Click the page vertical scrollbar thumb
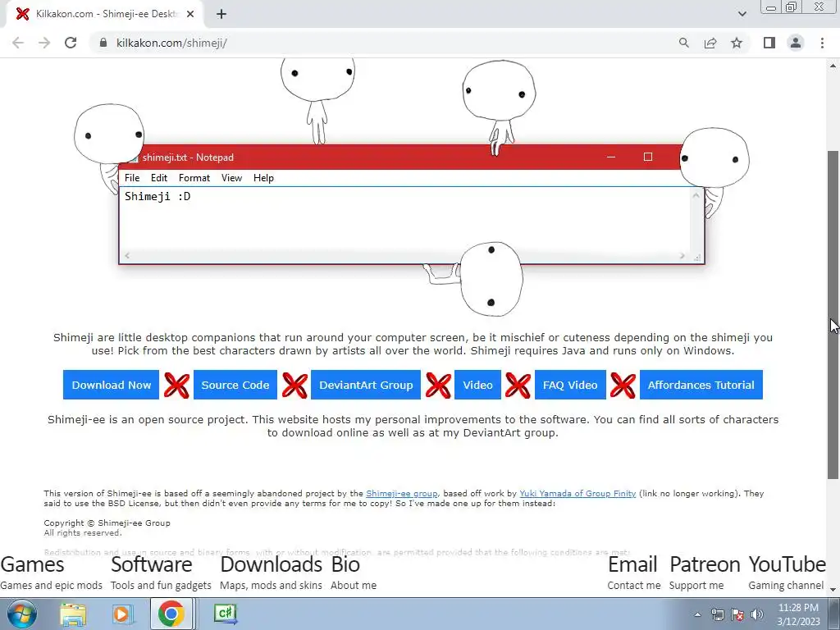Image resolution: width=840 pixels, height=630 pixels. pos(833,315)
